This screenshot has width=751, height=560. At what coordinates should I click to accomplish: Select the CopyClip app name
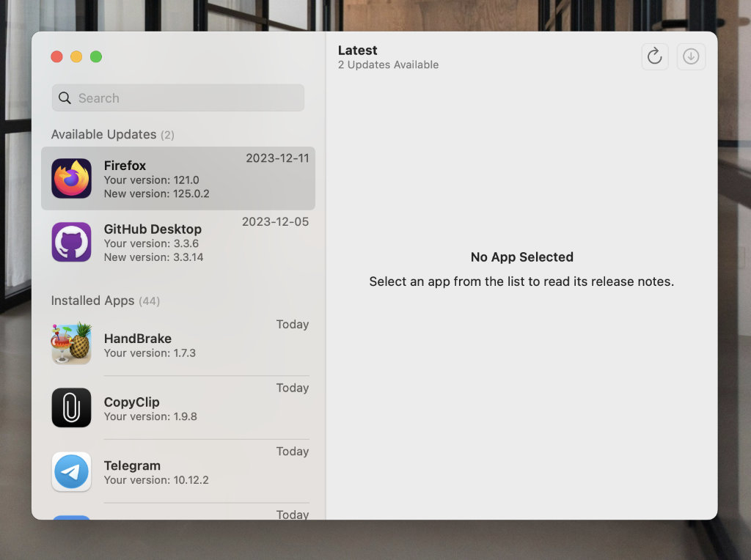coord(132,402)
